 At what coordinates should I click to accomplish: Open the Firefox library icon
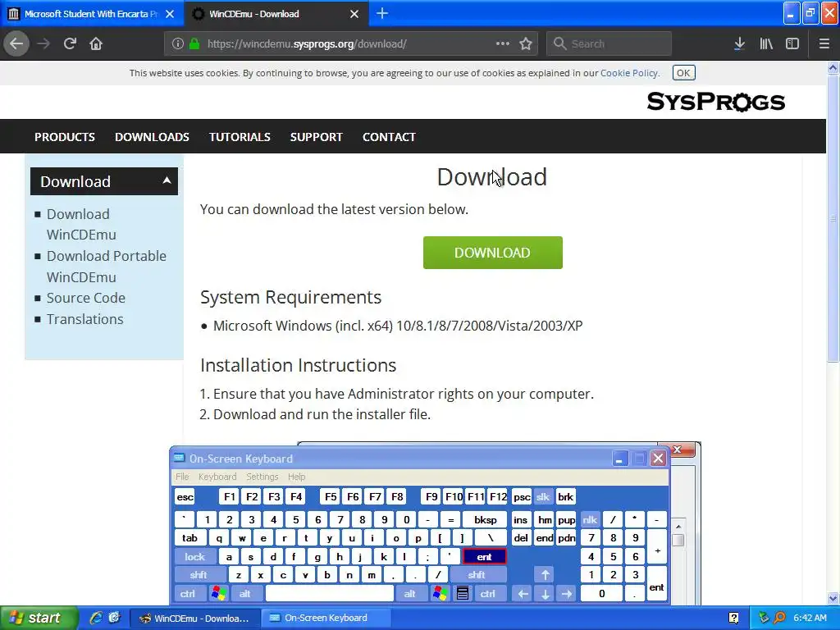pyautogui.click(x=766, y=44)
